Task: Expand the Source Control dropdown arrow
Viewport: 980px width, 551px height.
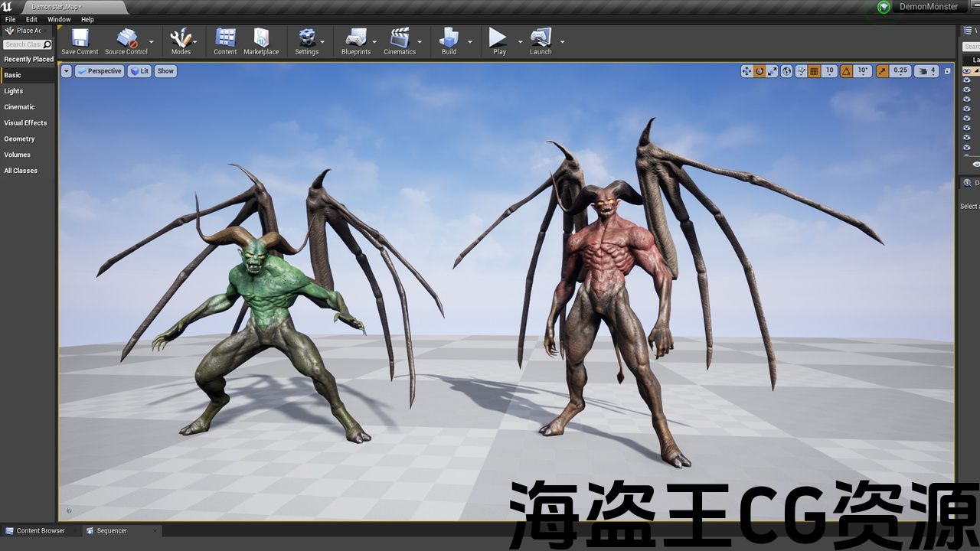Action: coord(151,41)
